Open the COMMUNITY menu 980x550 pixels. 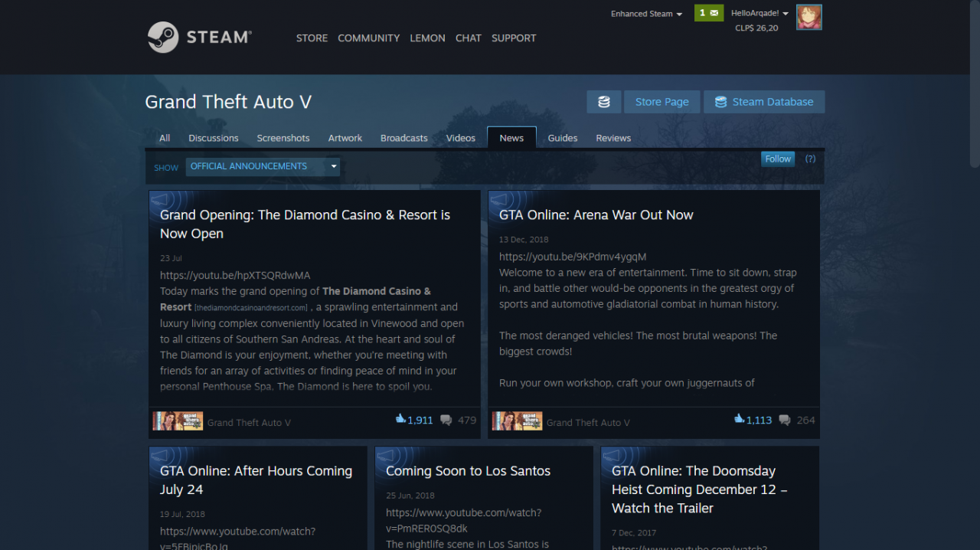(368, 38)
